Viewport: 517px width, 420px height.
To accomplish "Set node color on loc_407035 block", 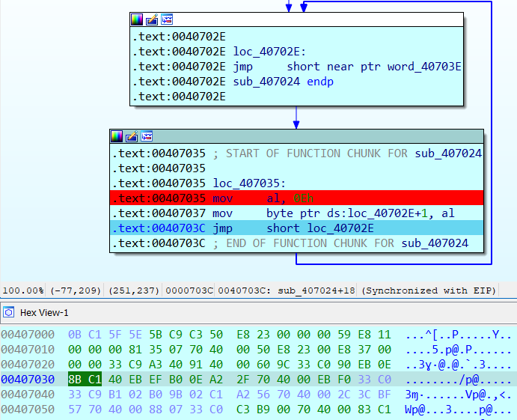I will pos(117,136).
